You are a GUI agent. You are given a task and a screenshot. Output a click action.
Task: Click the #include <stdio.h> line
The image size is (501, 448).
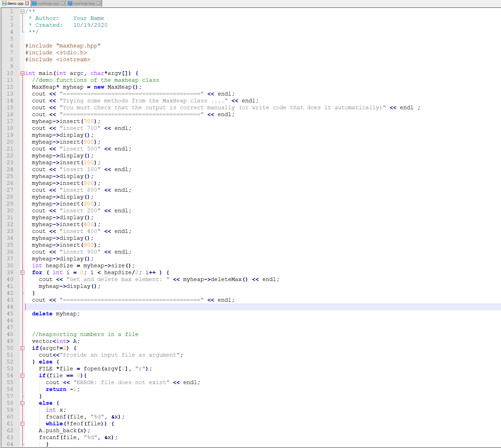56,53
